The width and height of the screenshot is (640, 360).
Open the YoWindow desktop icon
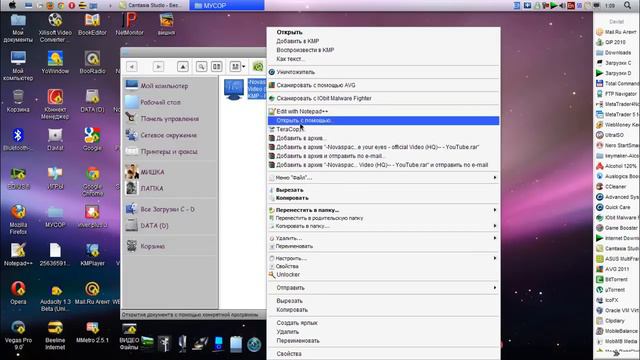point(55,62)
